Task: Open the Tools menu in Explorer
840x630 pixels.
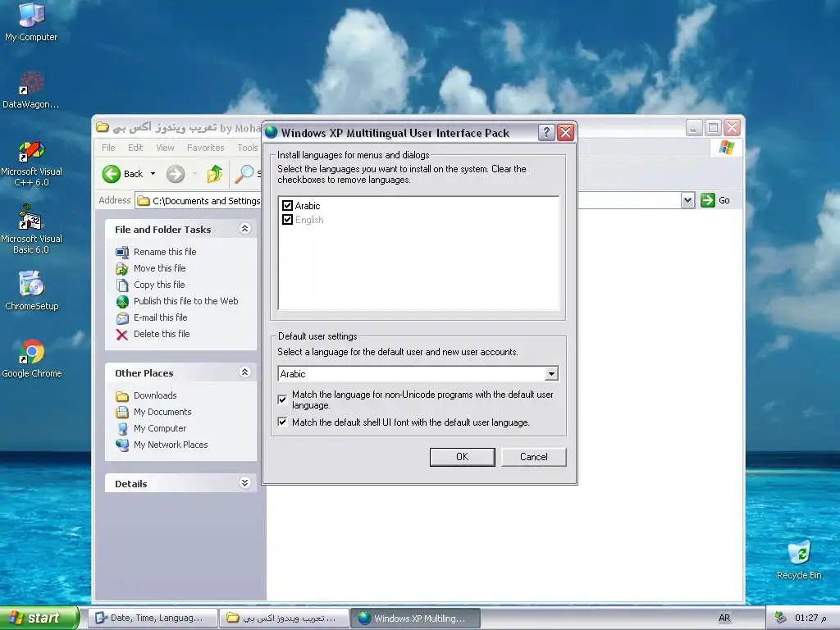Action: 247,148
